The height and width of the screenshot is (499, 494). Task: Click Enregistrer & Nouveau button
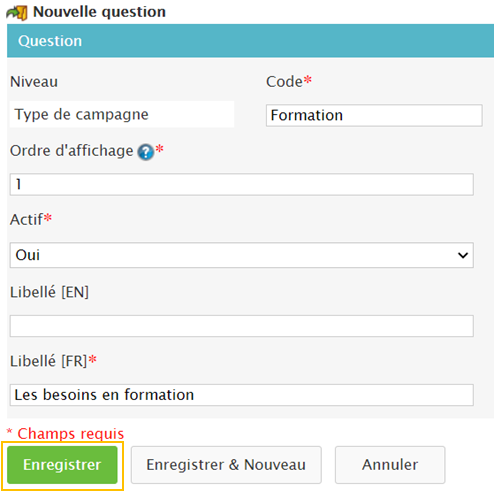[x=226, y=465]
